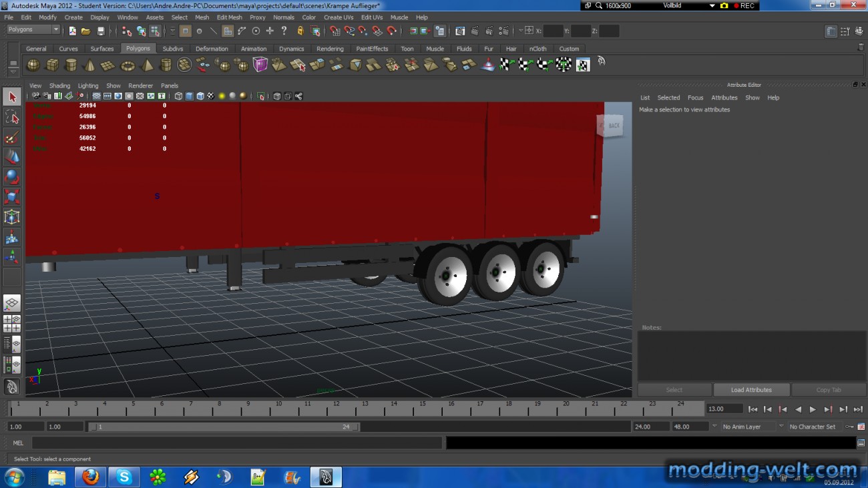Activate the Scale tool in toolbox
This screenshot has height=488, width=868.
click(x=12, y=197)
